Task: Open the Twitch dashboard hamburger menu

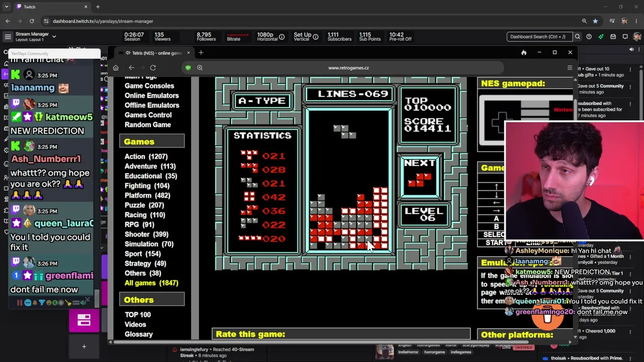Action: coord(8,37)
